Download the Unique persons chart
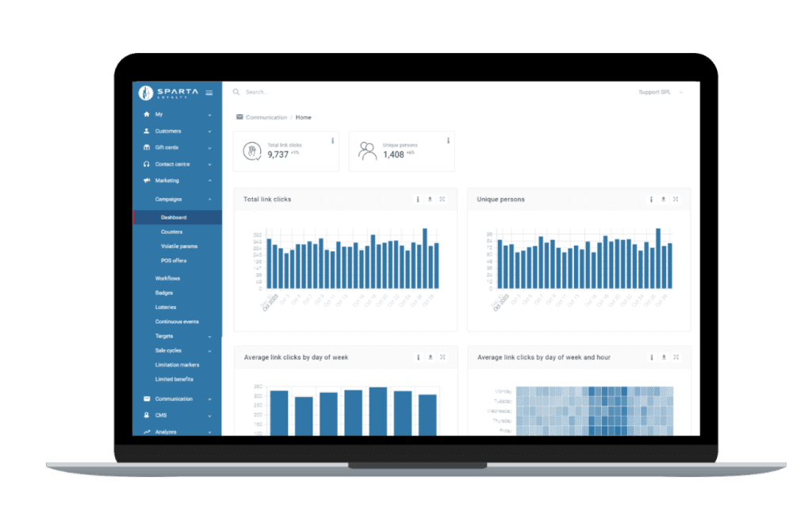Screen dimensions: 812x530 [x=664, y=200]
